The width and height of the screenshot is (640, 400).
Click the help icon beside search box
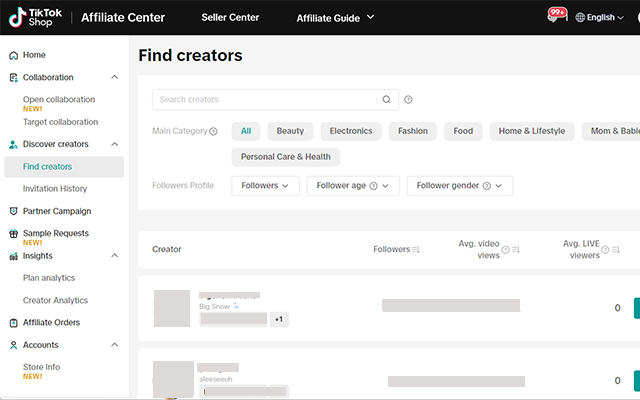[409, 100]
